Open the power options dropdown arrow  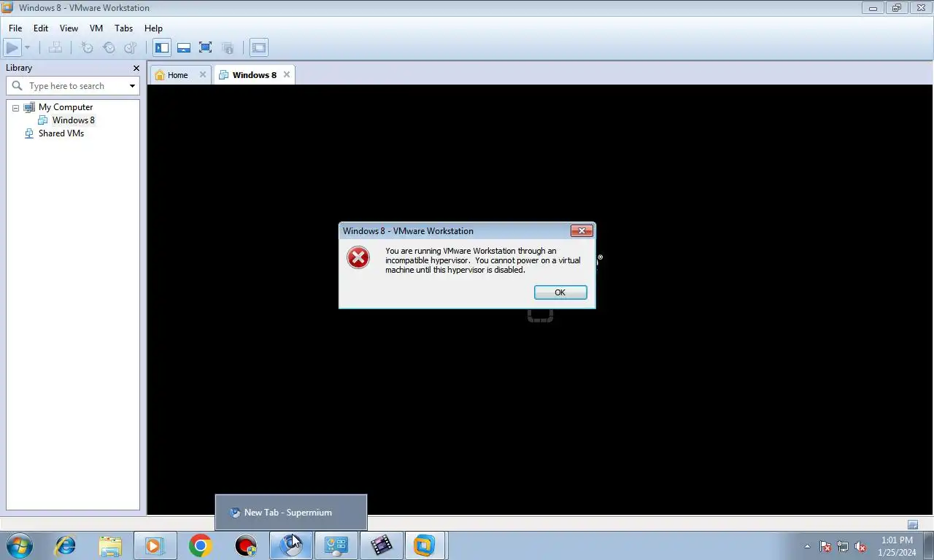pyautogui.click(x=27, y=48)
